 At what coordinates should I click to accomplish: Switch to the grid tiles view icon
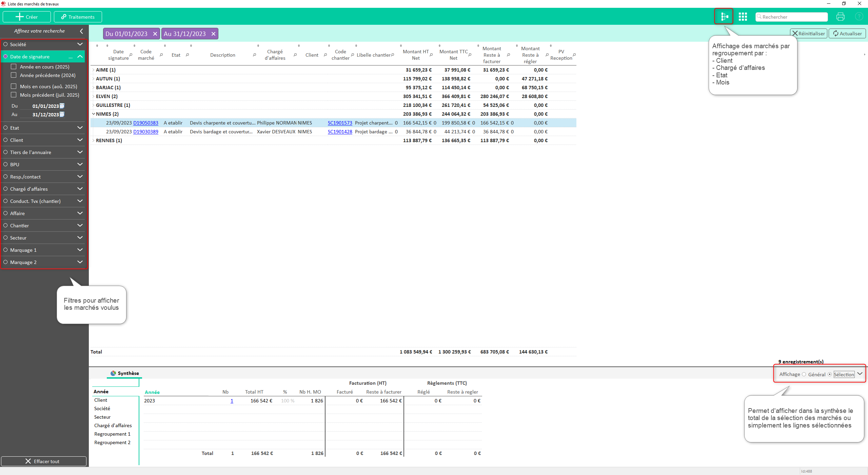coord(743,17)
